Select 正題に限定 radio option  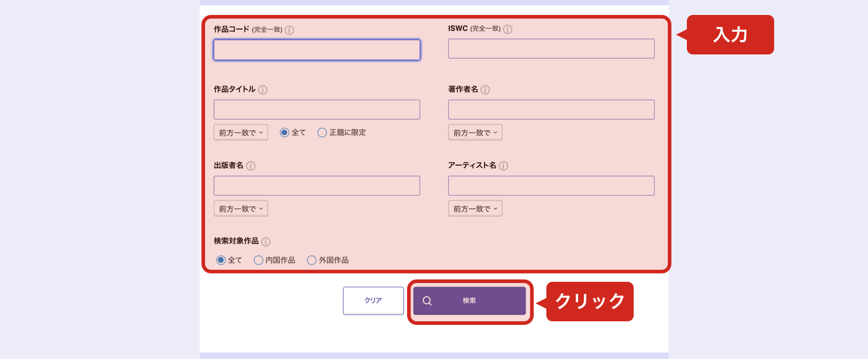click(322, 132)
